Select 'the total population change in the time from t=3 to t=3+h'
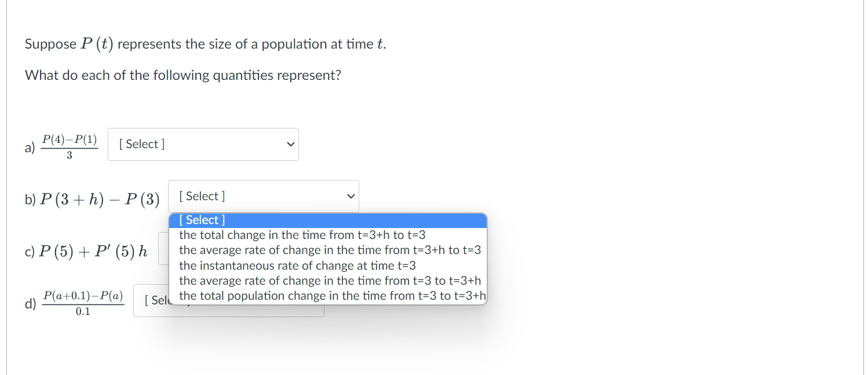The height and width of the screenshot is (375, 868). [332, 296]
